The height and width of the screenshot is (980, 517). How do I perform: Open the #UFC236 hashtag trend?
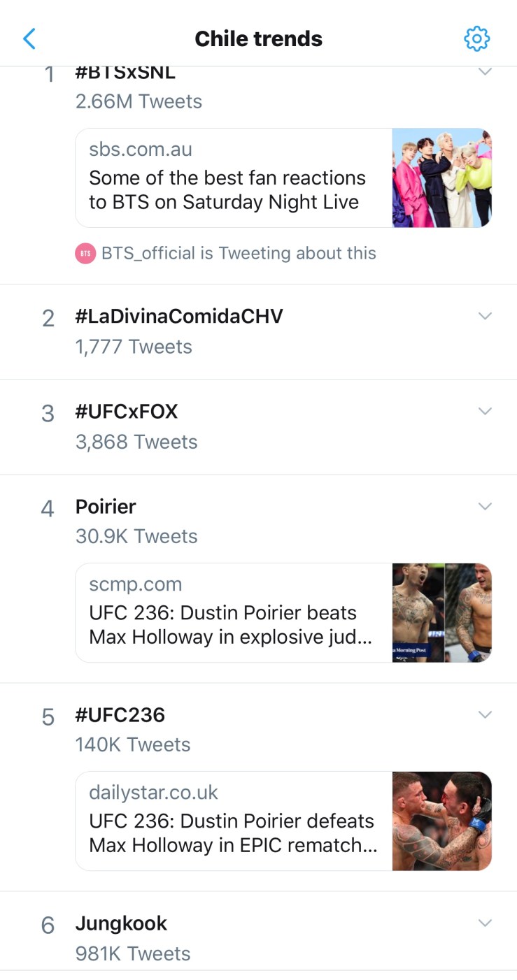[x=120, y=715]
